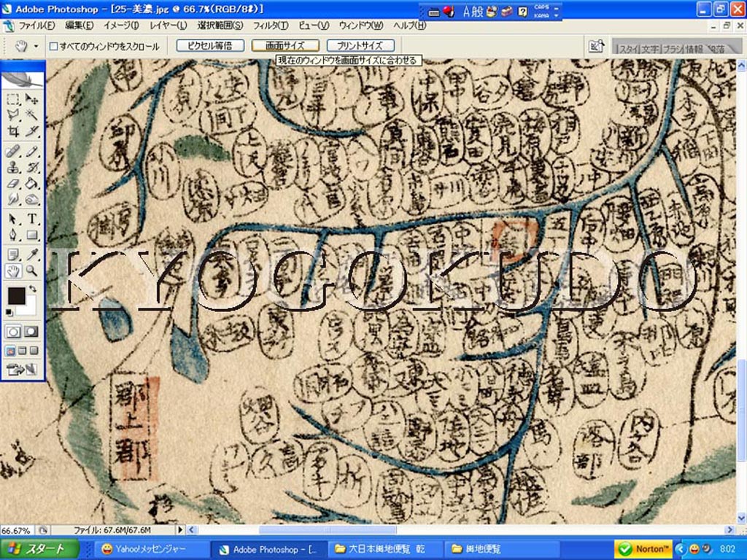The width and height of the screenshot is (747, 560).
Task: Switch to Full Screen mode
Action: pyautogui.click(x=34, y=351)
